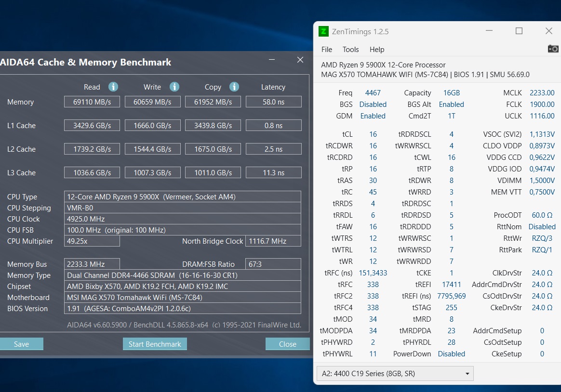Open the info tooltip next to Write

(174, 87)
